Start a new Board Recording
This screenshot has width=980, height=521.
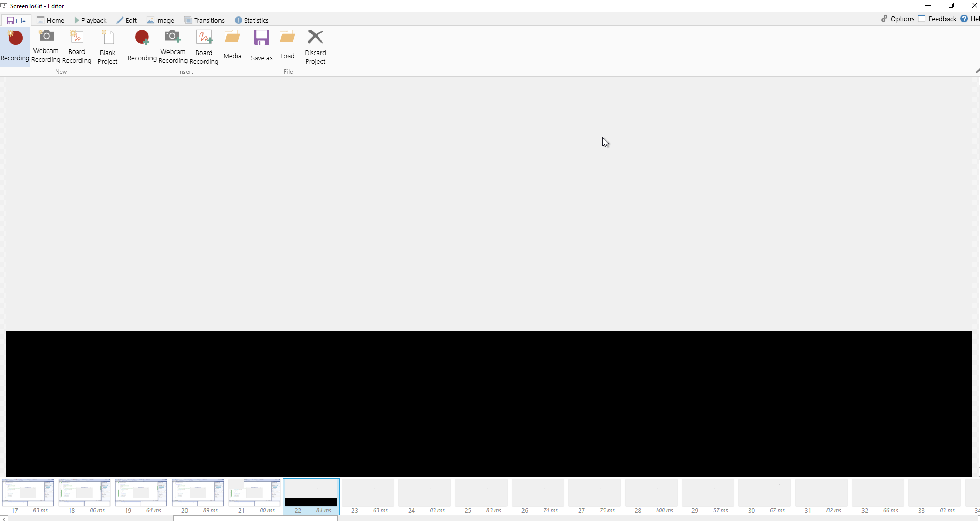[76, 45]
